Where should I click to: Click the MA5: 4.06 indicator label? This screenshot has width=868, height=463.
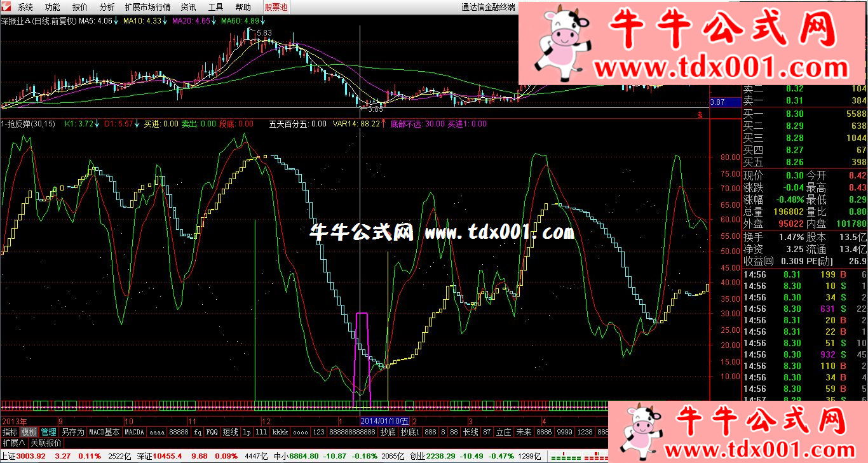(95, 21)
